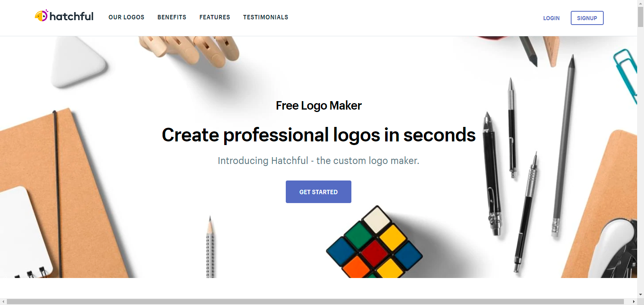Viewport: 644px width, 305px height.
Task: Click the horizontal scrollbar thumb
Action: [315, 301]
